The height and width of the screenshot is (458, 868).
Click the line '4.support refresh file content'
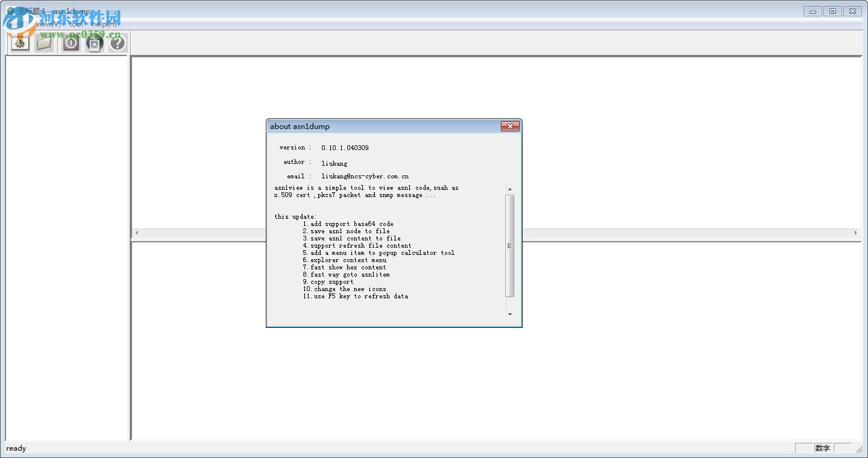pos(357,246)
